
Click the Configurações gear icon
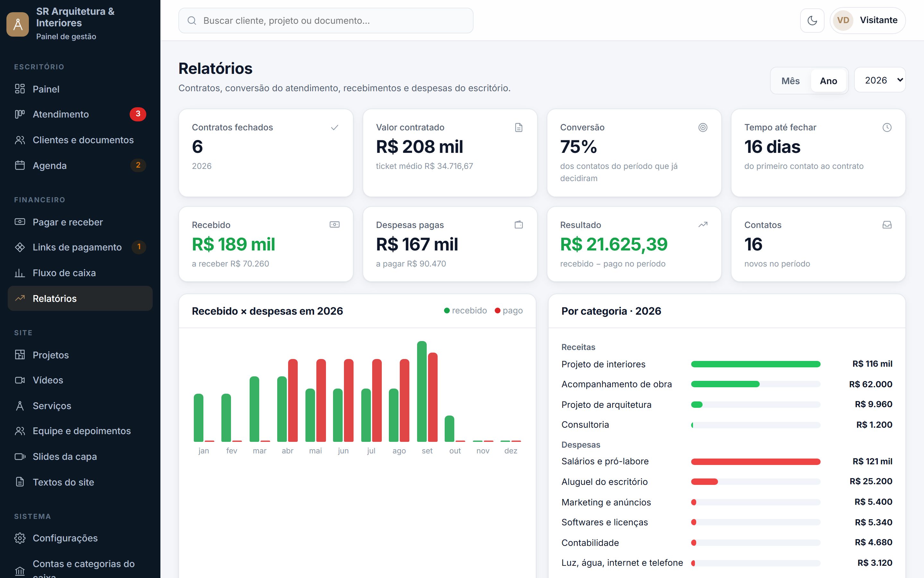(x=20, y=538)
